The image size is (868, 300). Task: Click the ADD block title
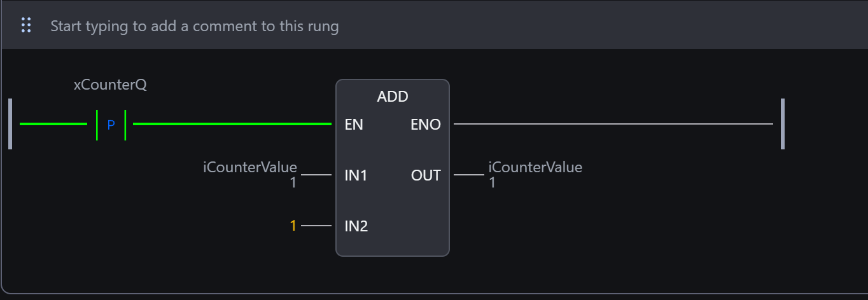tap(393, 97)
